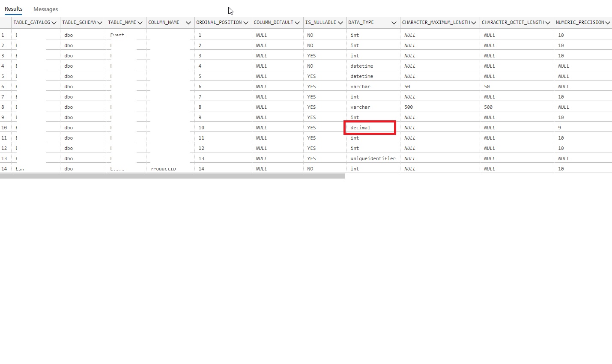Select the ProductID column name cell
612x364 pixels.
pyautogui.click(x=163, y=168)
